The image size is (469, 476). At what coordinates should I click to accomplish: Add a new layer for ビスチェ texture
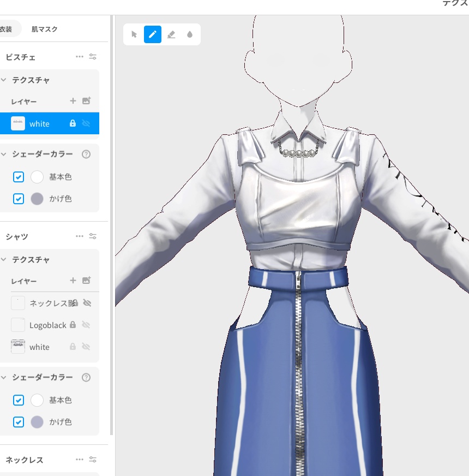73,101
